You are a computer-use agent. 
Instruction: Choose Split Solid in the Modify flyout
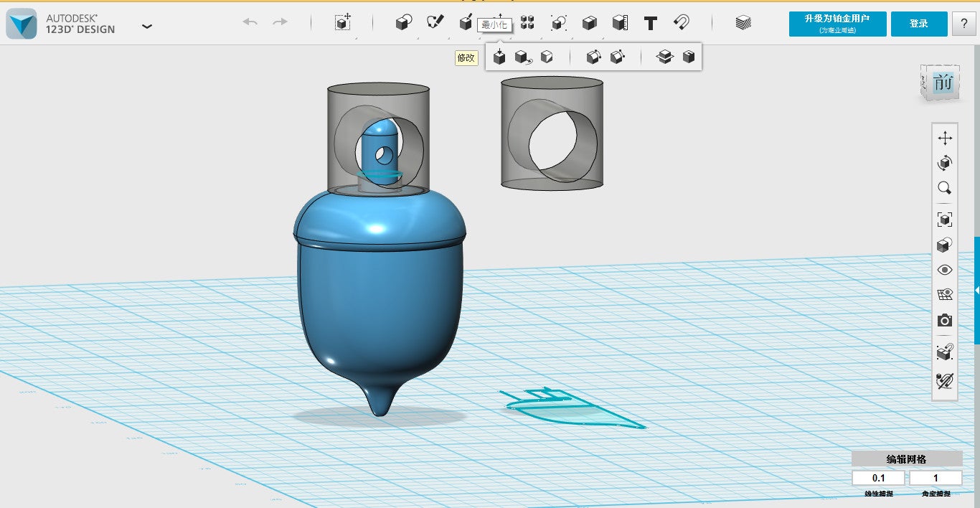click(665, 57)
